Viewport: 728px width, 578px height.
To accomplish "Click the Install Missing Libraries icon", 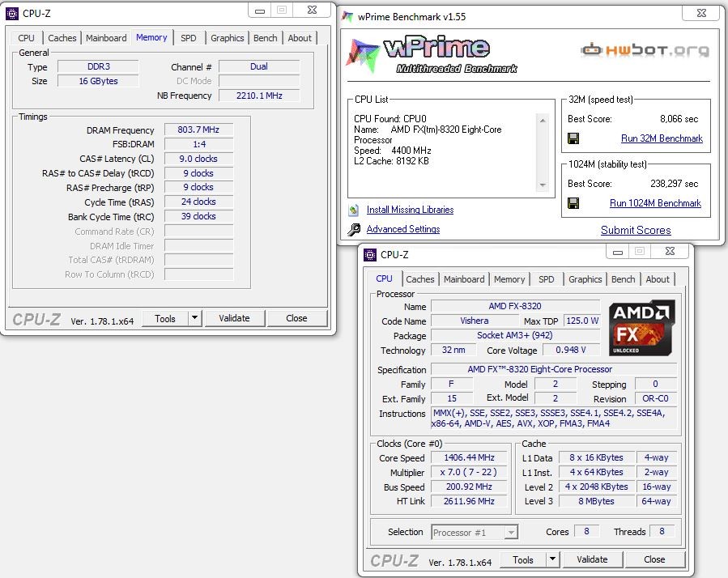I will (x=354, y=210).
